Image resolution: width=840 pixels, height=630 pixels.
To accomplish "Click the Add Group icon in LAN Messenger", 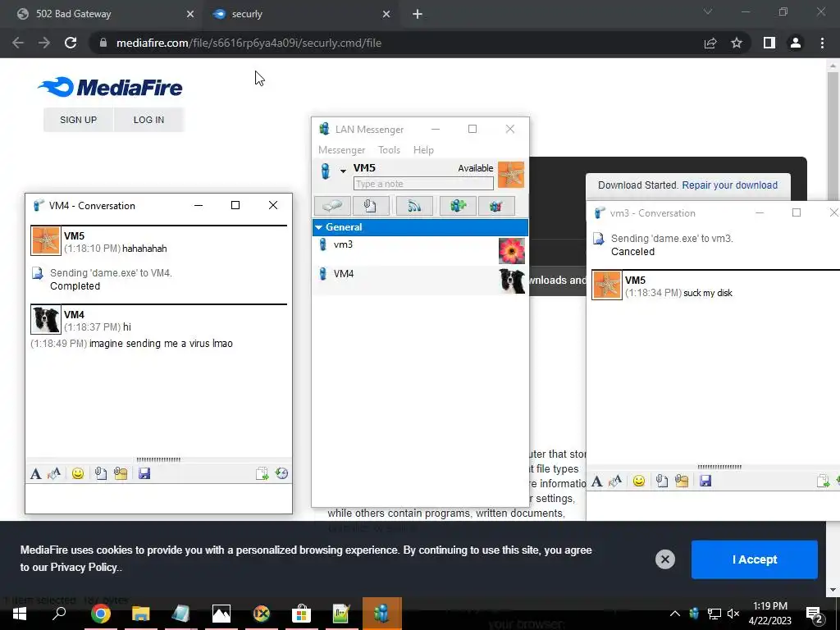I will (458, 206).
